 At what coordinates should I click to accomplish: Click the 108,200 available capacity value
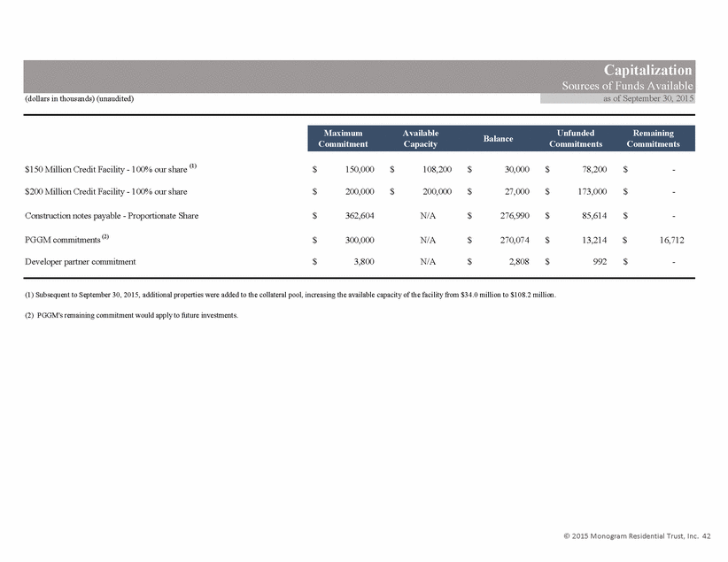(x=437, y=169)
